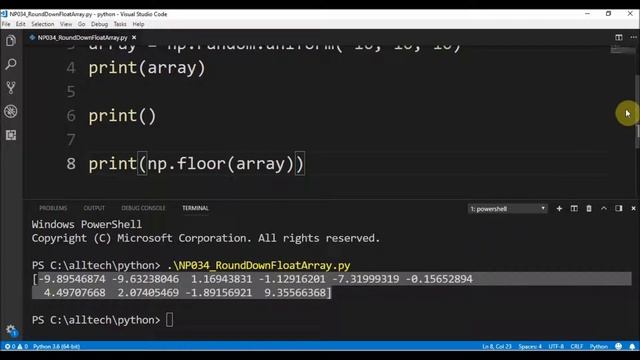The image size is (640, 360).
Task: Change indentation via Spaces: 4
Action: [530, 347]
